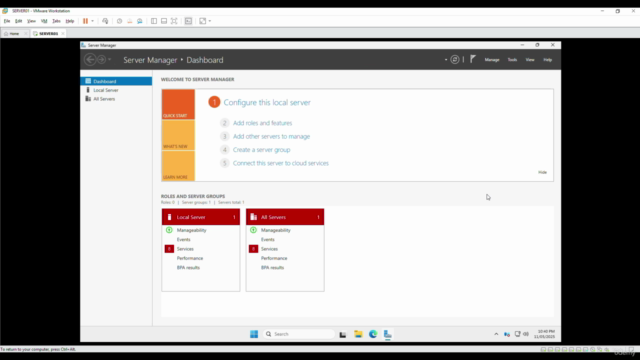Viewport: 640px width, 360px height.
Task: Show hidden tray icons chevron
Action: tap(496, 334)
